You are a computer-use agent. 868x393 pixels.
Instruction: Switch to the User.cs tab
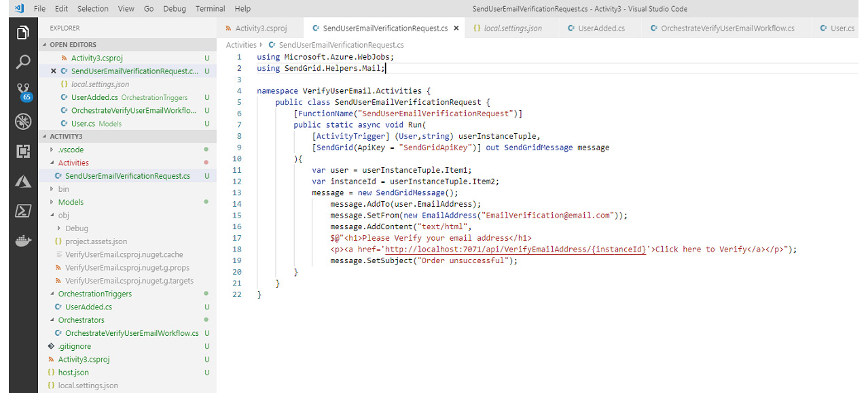click(839, 29)
